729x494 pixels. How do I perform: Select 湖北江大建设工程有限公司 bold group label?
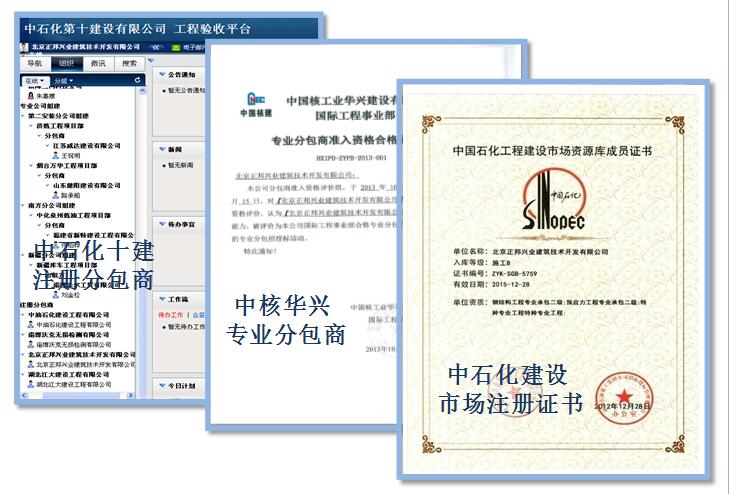tap(68, 375)
